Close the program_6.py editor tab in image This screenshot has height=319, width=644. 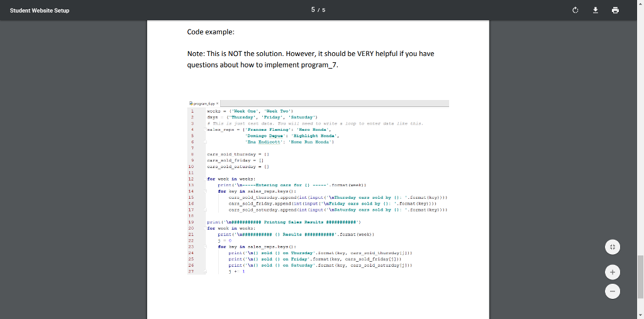(217, 103)
